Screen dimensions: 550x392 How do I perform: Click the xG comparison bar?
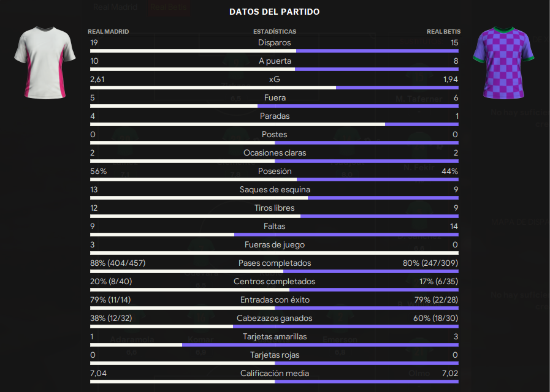pyautogui.click(x=274, y=88)
